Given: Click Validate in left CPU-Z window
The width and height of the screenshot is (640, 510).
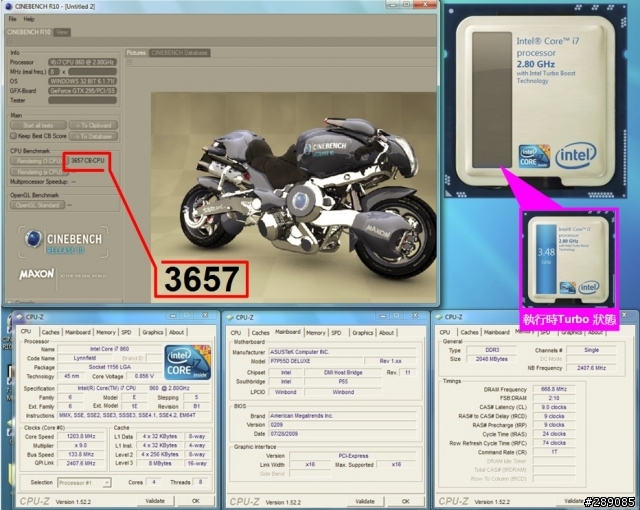Looking at the screenshot, I should 155,501.
